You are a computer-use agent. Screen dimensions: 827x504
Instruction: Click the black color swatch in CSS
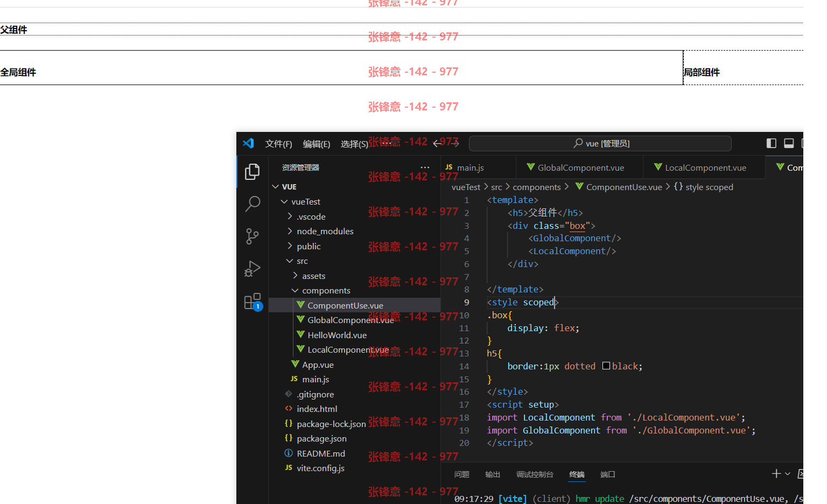(x=606, y=366)
